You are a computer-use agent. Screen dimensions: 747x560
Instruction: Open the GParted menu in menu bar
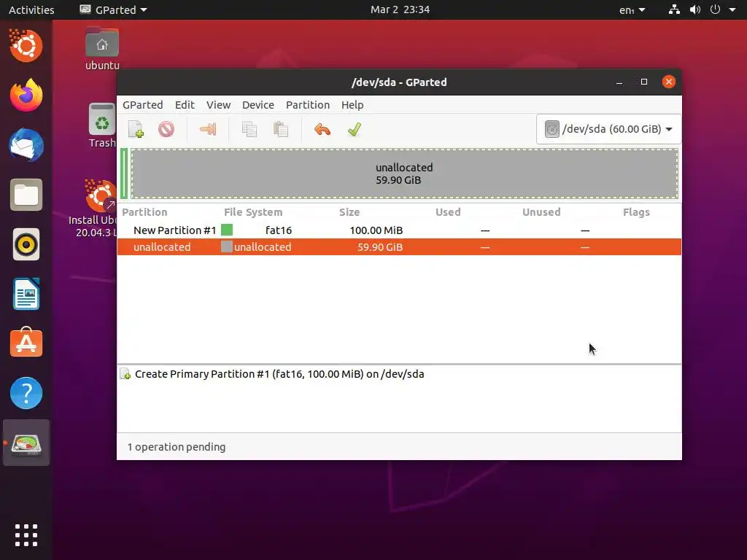pyautogui.click(x=142, y=105)
